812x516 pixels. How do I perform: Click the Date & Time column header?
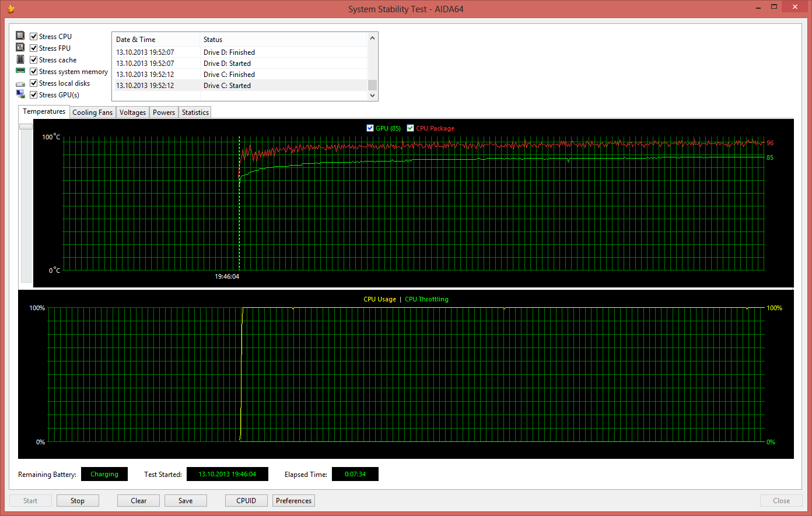click(x=156, y=40)
